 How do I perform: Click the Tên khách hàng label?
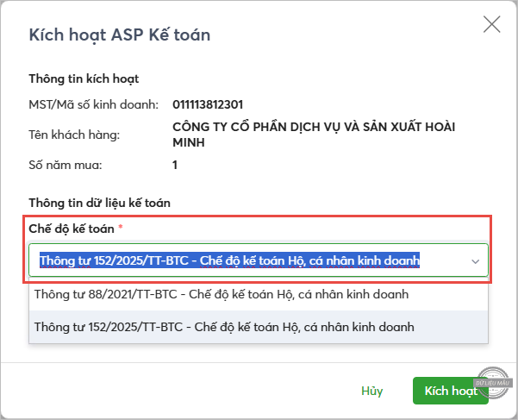tap(75, 135)
